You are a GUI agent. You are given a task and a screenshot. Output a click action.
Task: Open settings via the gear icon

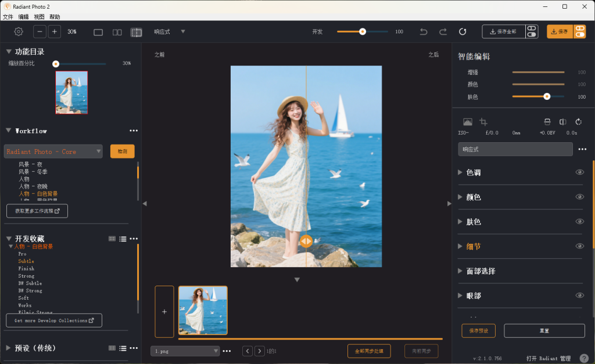pyautogui.click(x=19, y=32)
